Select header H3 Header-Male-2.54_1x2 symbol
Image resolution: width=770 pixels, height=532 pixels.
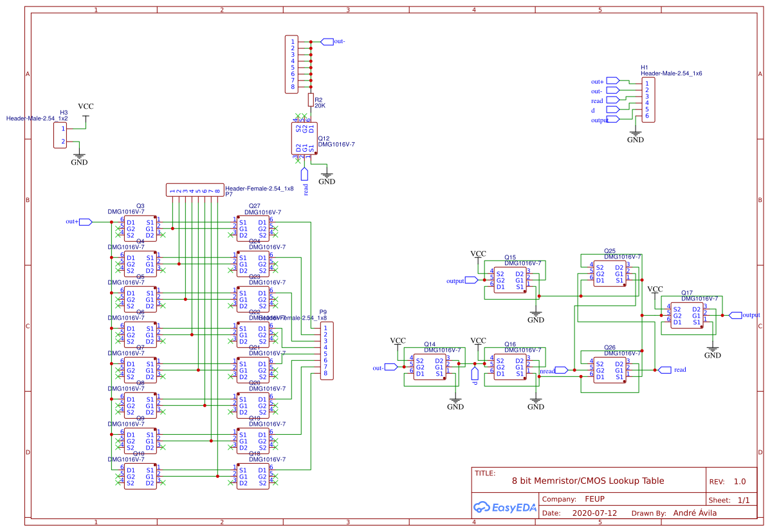point(60,135)
